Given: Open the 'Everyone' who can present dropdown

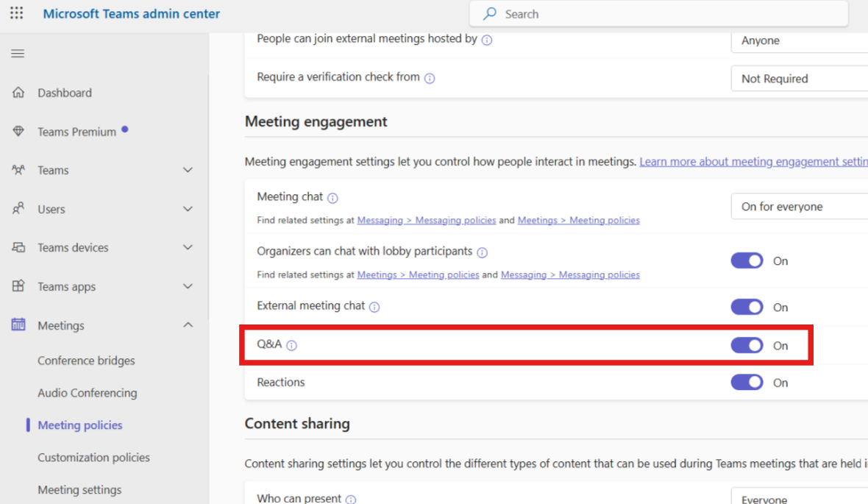Looking at the screenshot, I should [x=800, y=496].
